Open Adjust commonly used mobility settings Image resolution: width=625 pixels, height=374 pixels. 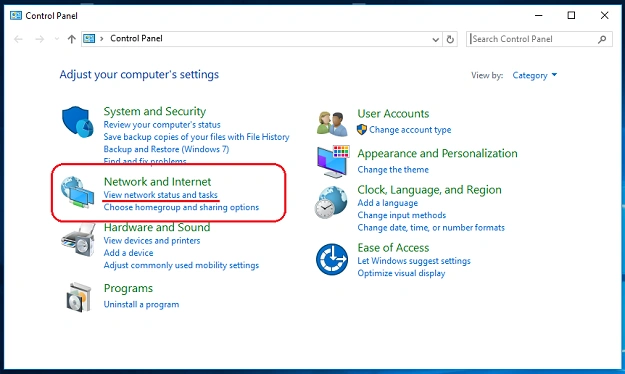pyautogui.click(x=181, y=265)
